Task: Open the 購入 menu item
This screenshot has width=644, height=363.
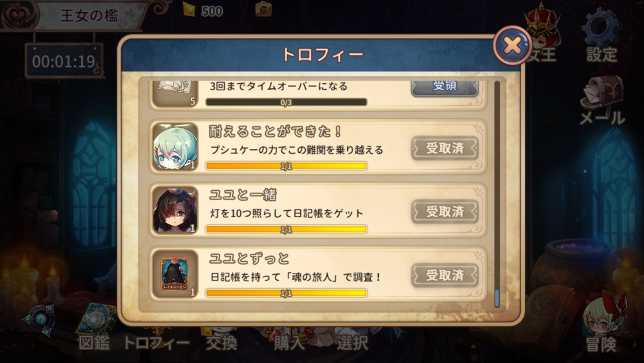Action: click(290, 342)
